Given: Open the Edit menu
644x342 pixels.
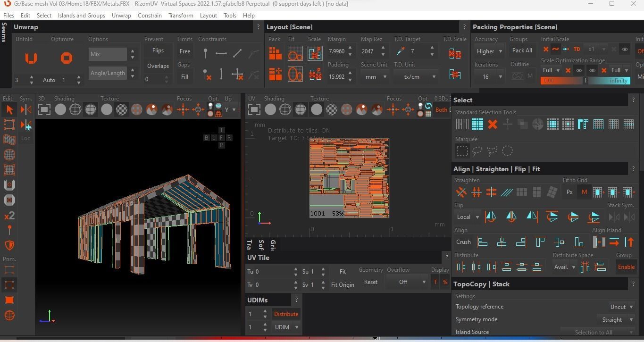Looking at the screenshot, I should pos(25,16).
